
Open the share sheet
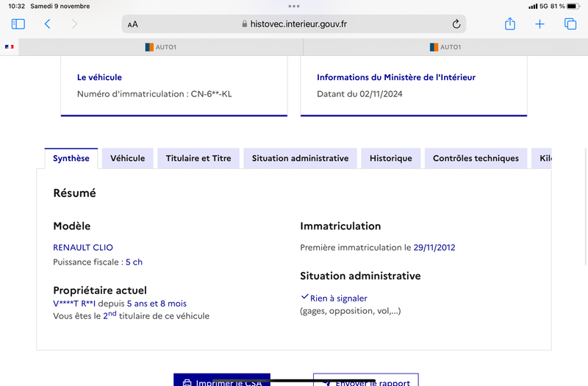510,24
